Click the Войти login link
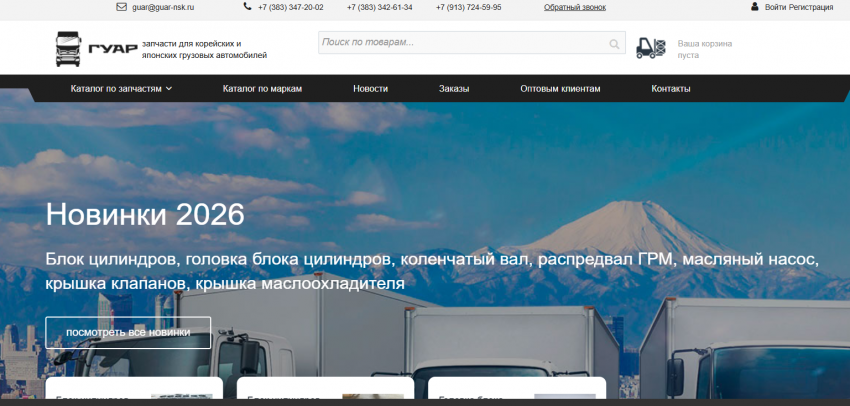Screen dimensions: 850x406 [777, 7]
